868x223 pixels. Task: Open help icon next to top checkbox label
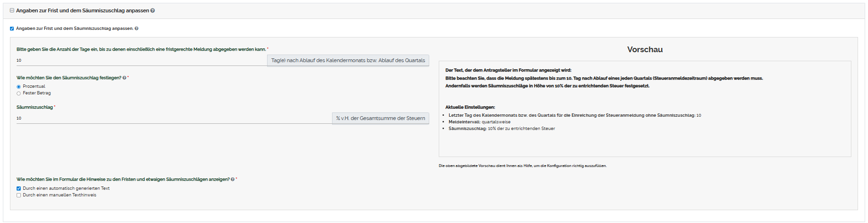click(137, 28)
